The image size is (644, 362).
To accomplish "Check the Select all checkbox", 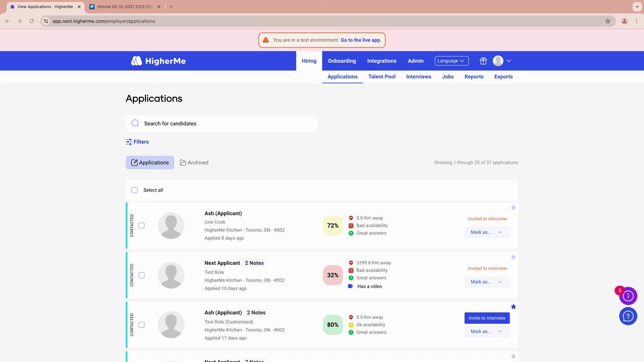I will coord(134,190).
